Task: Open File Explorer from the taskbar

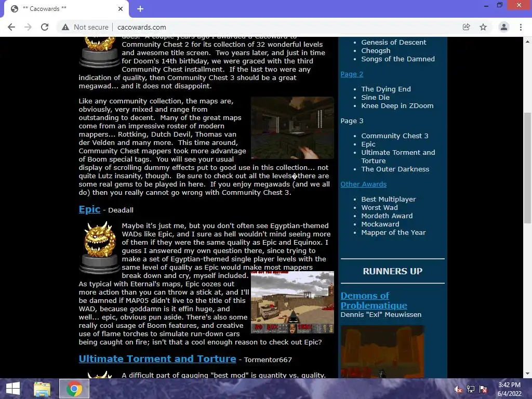Action: tap(42, 389)
